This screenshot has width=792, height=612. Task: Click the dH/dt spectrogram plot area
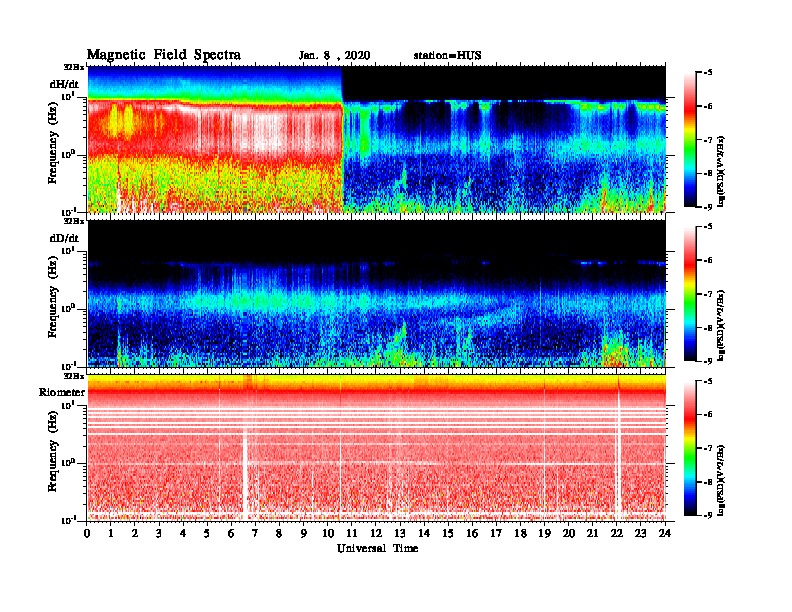pos(377,139)
